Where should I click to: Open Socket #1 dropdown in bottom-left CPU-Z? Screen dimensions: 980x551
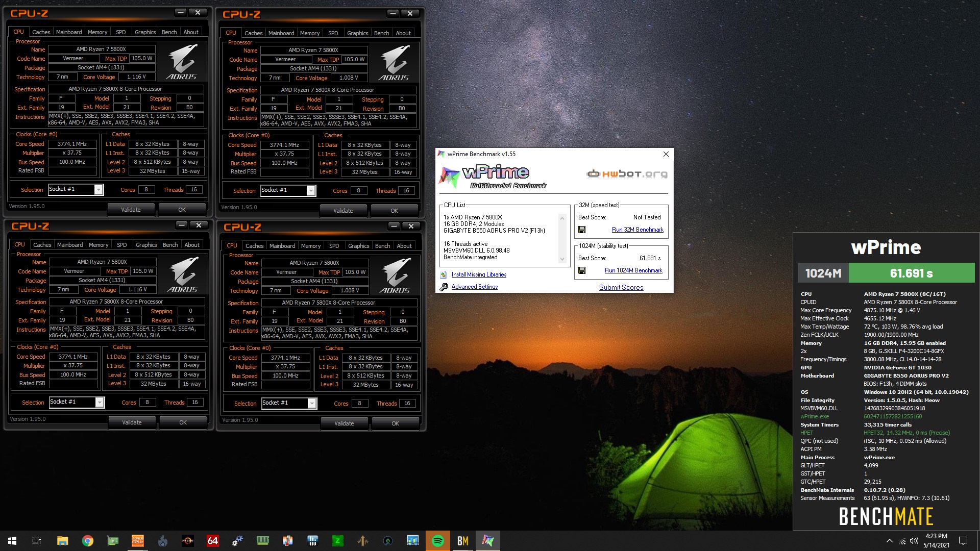[x=100, y=403]
